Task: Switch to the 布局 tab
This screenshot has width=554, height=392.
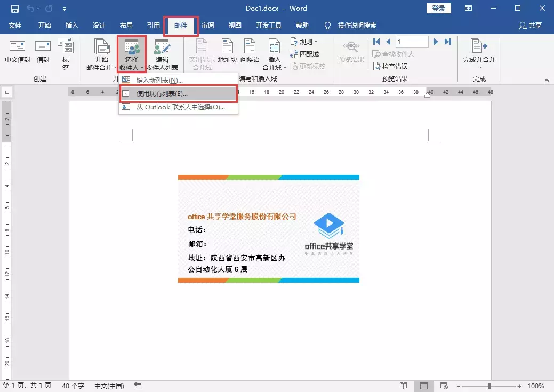Action: (126, 26)
